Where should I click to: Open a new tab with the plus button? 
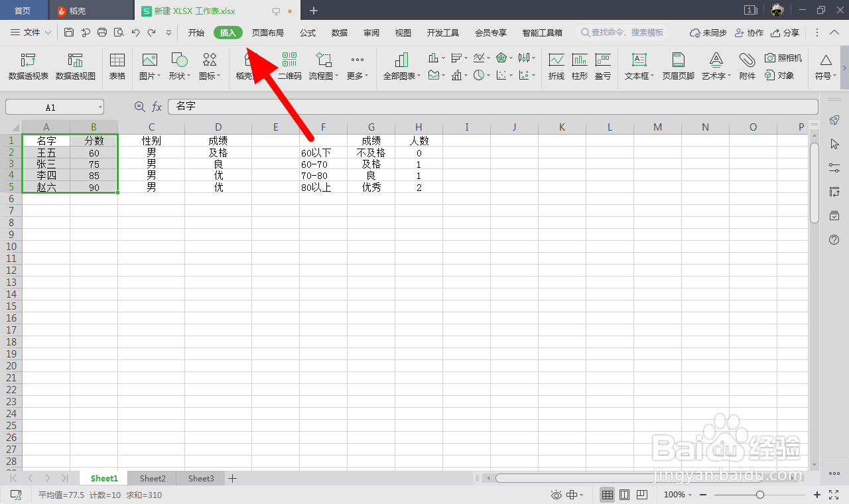[314, 11]
